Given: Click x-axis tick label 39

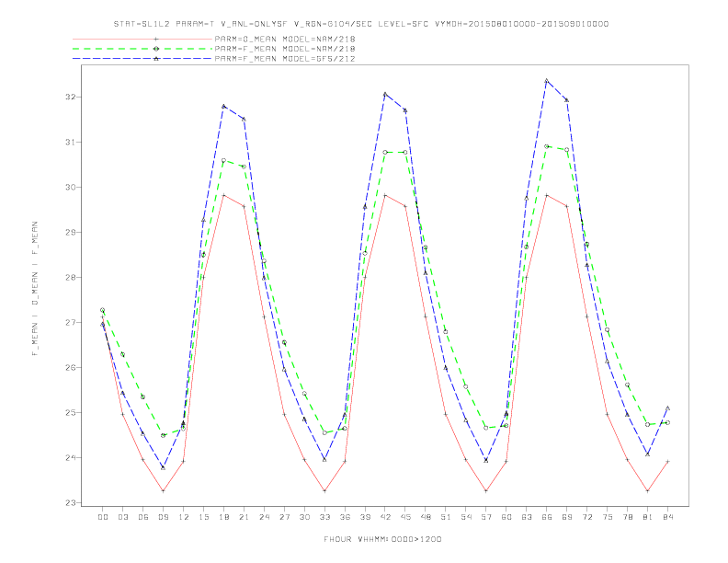Looking at the screenshot, I should [x=365, y=517].
